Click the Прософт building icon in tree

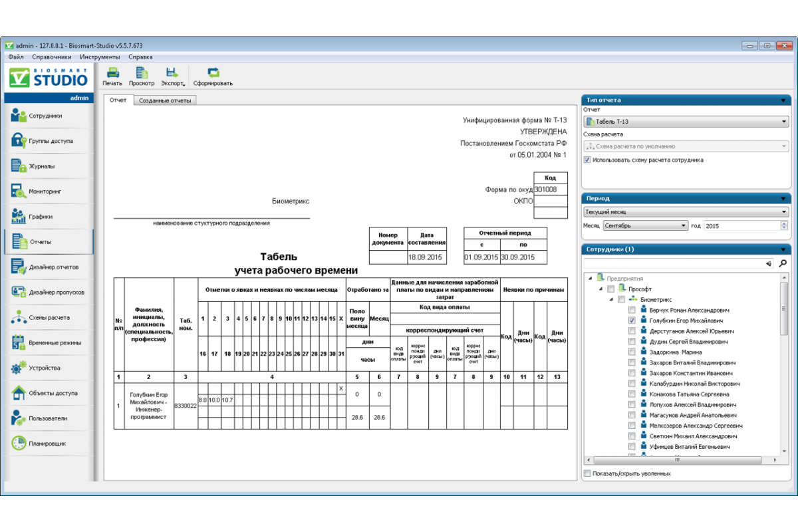pos(623,289)
